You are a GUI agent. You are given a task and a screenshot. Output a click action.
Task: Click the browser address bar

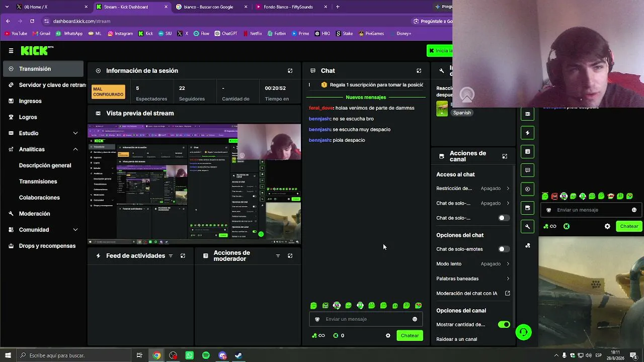click(x=226, y=21)
